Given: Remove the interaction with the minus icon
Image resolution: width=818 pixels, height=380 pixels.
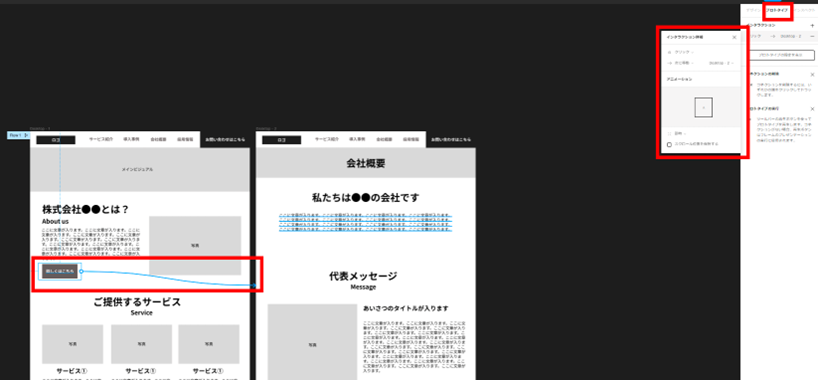Looking at the screenshot, I should coord(812,37).
